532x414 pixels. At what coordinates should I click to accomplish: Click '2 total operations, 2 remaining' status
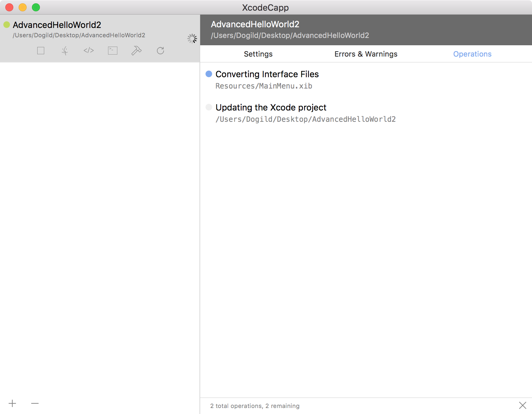pos(255,406)
